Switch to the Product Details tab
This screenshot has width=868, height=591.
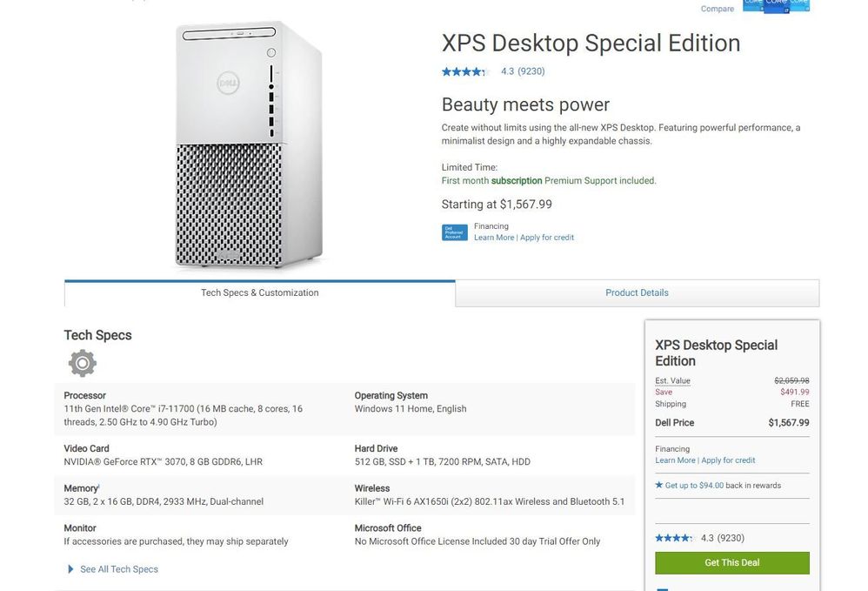pyautogui.click(x=637, y=293)
